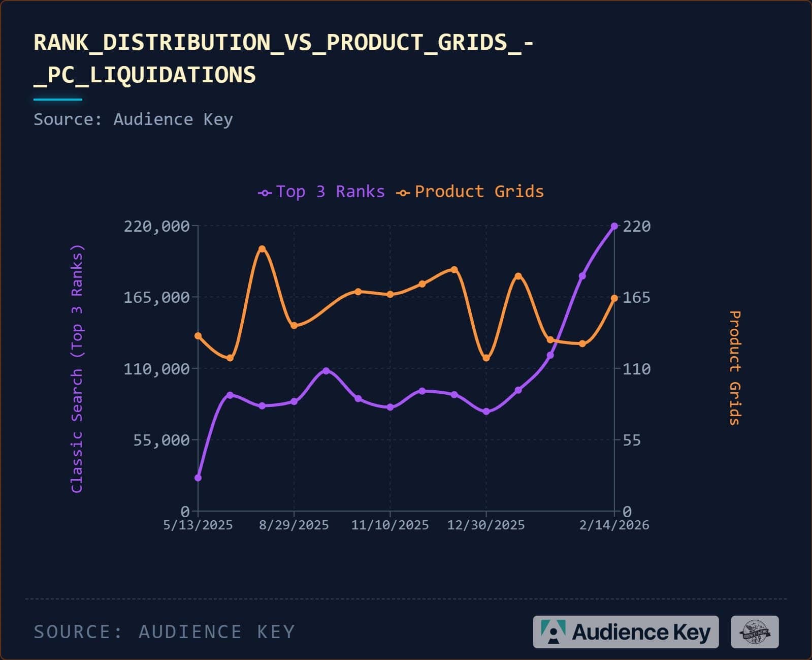
Task: Click the orange legend marker icon
Action: (403, 193)
